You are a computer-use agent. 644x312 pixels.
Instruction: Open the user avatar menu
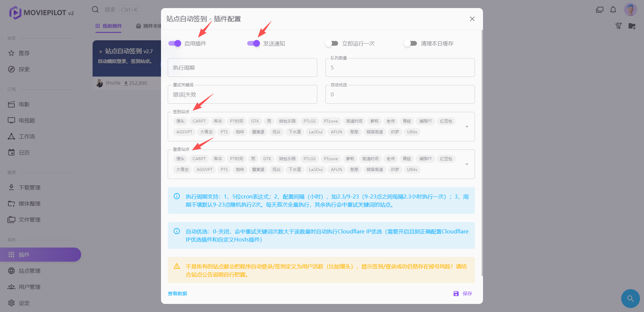click(x=630, y=9)
